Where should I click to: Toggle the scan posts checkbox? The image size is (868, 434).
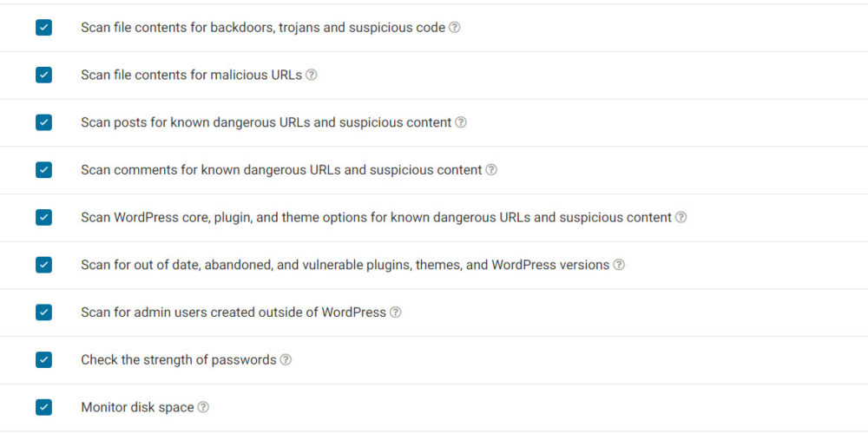(44, 122)
